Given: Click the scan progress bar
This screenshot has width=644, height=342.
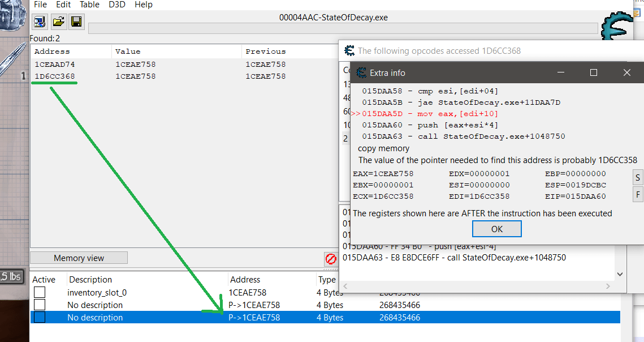Looking at the screenshot, I should click(343, 28).
